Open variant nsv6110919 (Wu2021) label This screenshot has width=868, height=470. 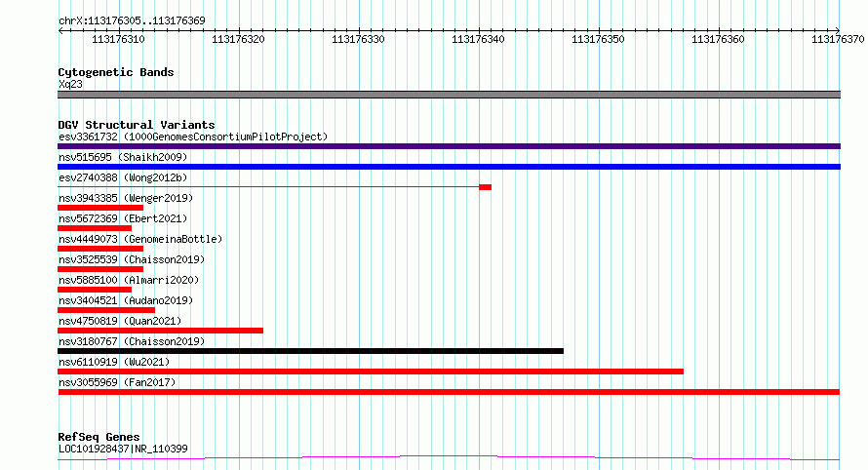114,362
